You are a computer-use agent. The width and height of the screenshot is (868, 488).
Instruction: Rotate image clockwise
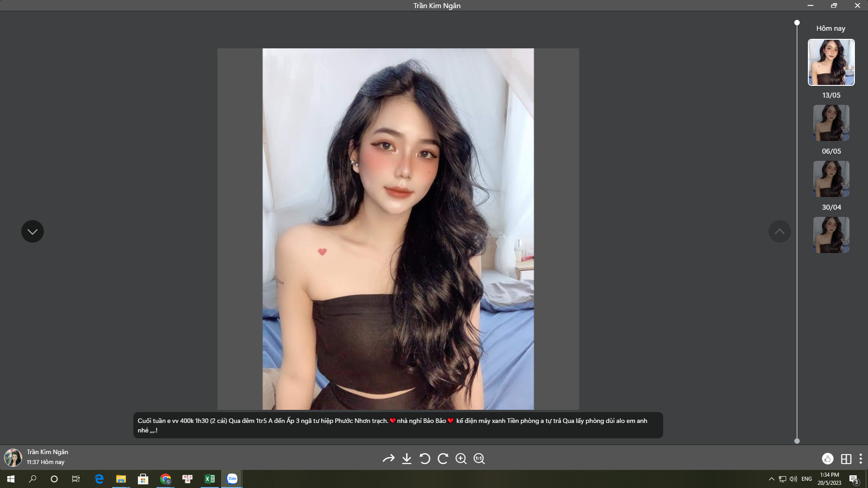[443, 459]
